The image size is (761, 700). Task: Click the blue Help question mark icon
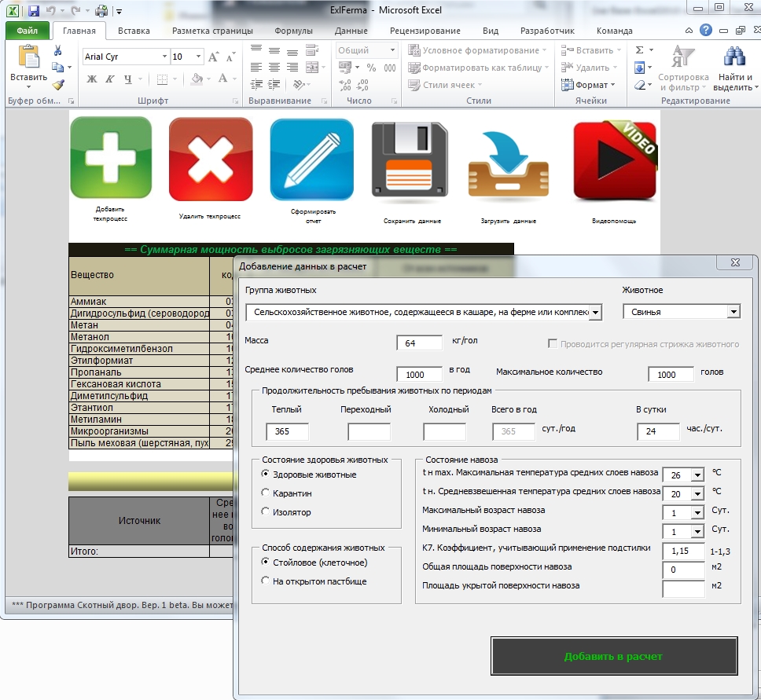pos(706,30)
